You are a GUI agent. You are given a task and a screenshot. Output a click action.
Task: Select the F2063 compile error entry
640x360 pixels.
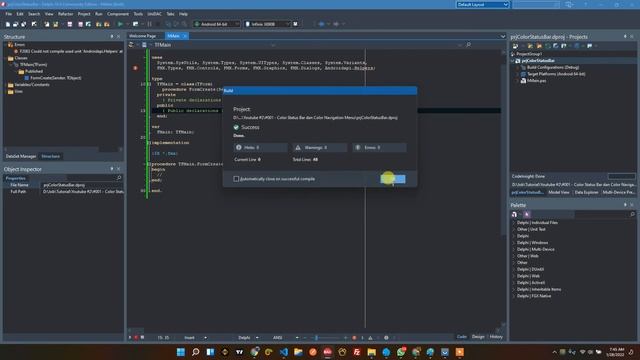(x=71, y=51)
